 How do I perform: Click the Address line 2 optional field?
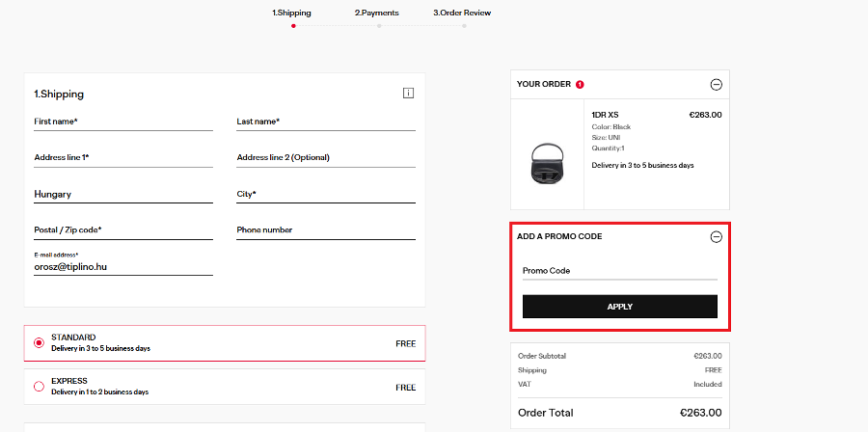point(325,157)
